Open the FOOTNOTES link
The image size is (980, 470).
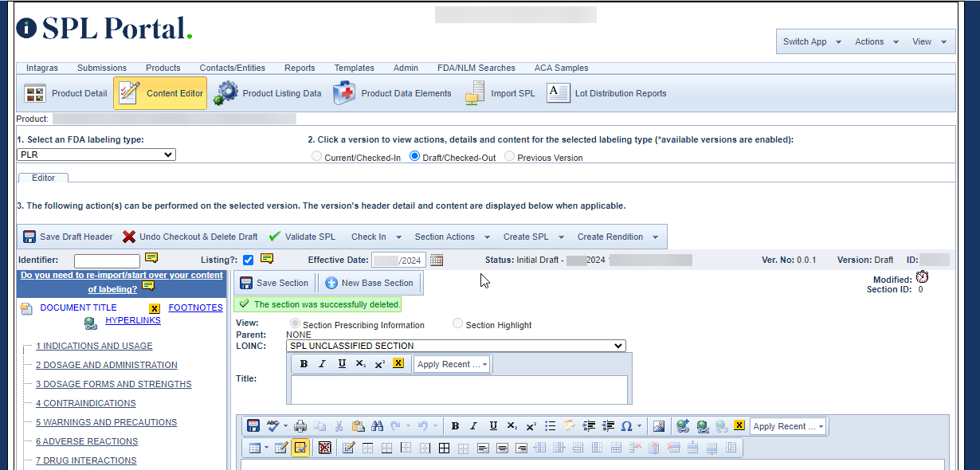click(196, 307)
